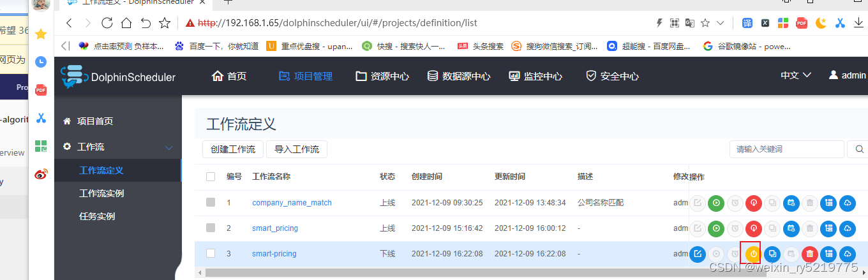This screenshot has width=868, height=280.
Task: Click the DolphinScheduler logo
Action: (119, 77)
